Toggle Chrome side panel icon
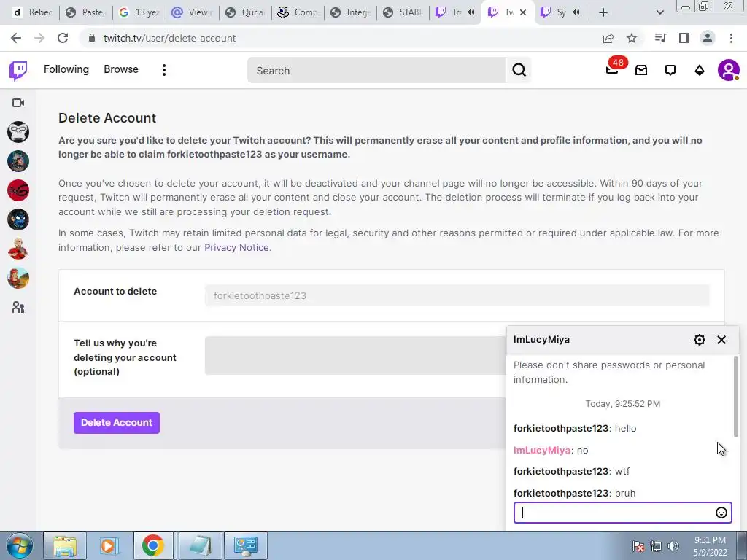The image size is (747, 560). [684, 38]
